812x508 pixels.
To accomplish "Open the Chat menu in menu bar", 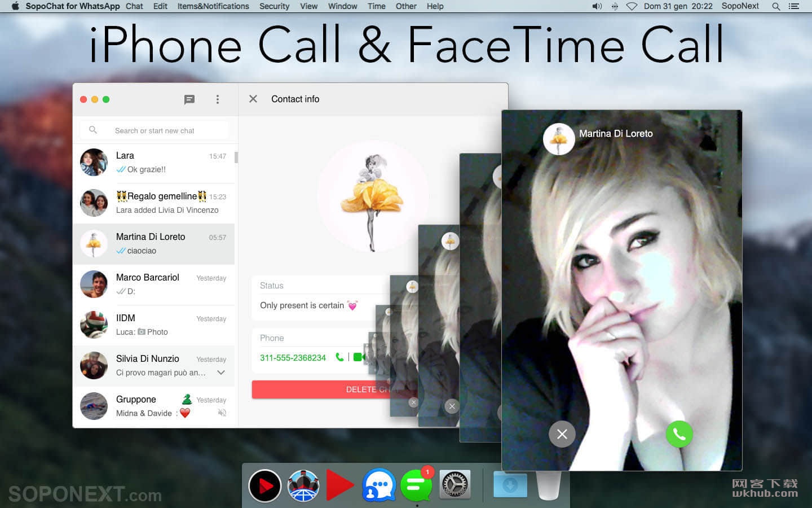I will coord(134,6).
